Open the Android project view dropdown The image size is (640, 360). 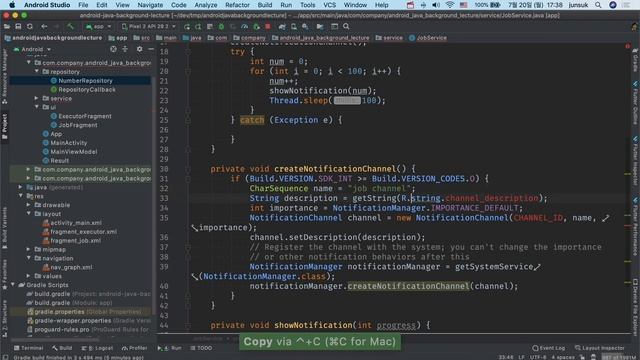32,49
